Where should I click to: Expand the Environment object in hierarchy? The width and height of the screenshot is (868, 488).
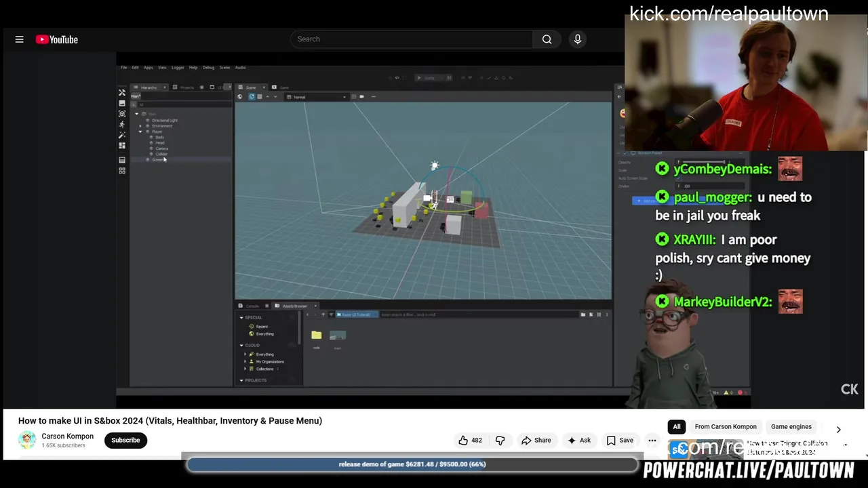click(x=140, y=126)
